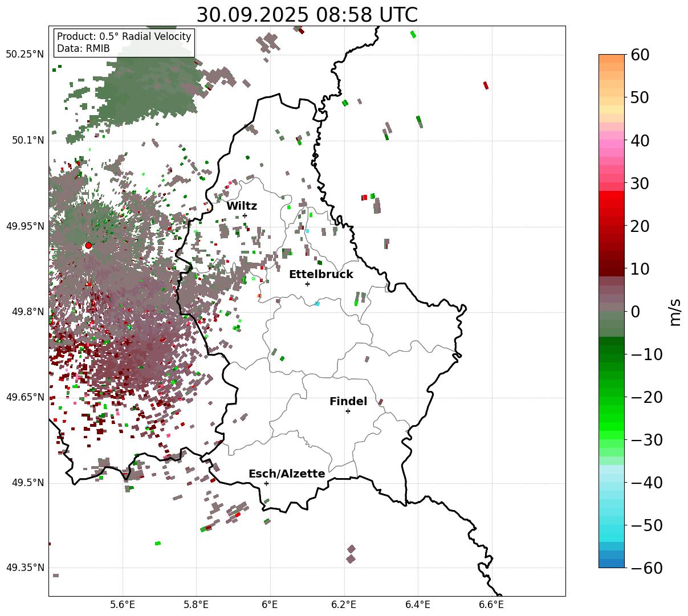The width and height of the screenshot is (688, 616).
Task: Pick the bright red 25 m/s colorbar segment
Action: tap(612, 204)
